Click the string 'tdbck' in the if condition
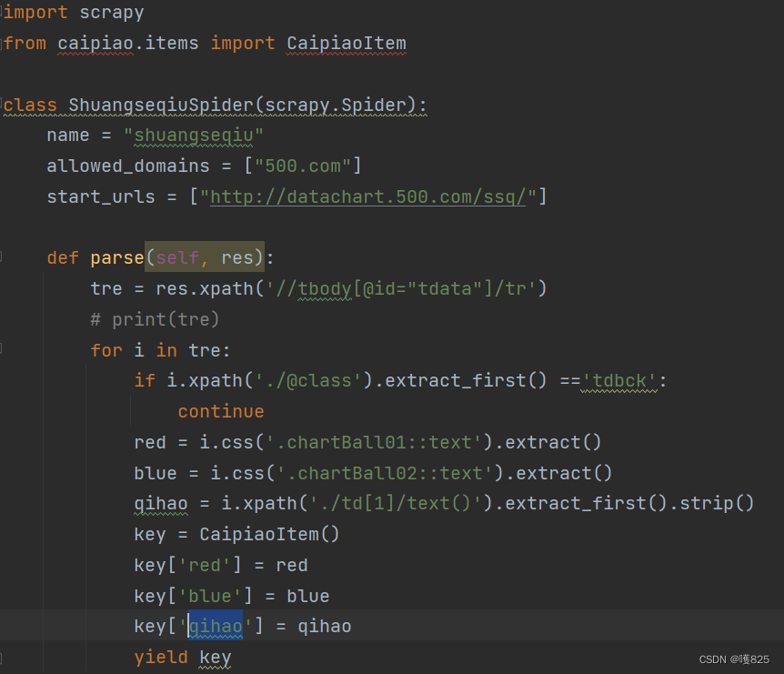The width and height of the screenshot is (784, 674). point(619,380)
